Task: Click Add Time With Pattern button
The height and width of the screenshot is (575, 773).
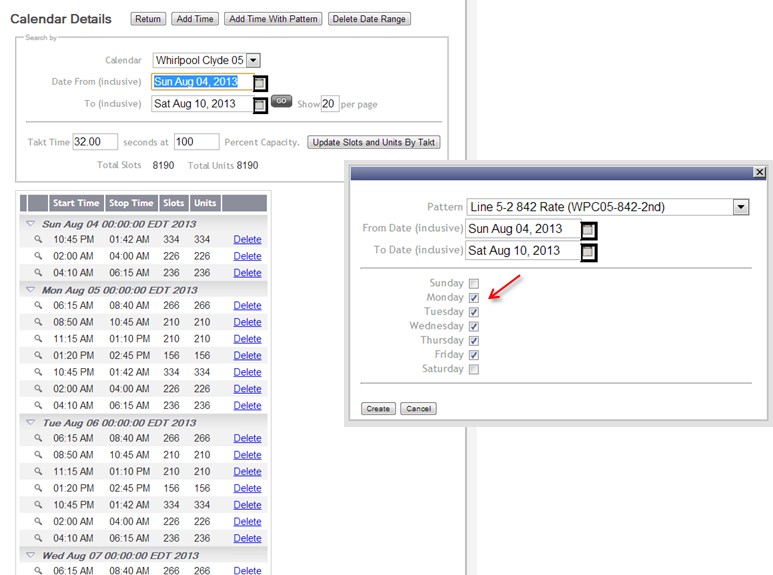Action: point(273,19)
